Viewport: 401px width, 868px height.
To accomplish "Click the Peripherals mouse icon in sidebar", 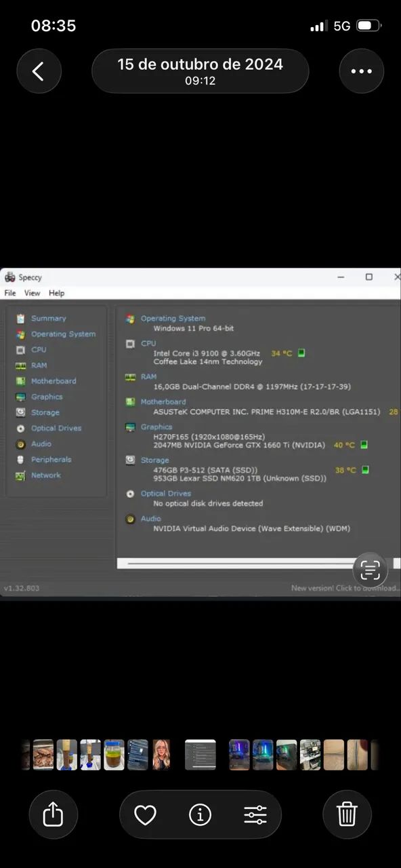I will tap(20, 459).
